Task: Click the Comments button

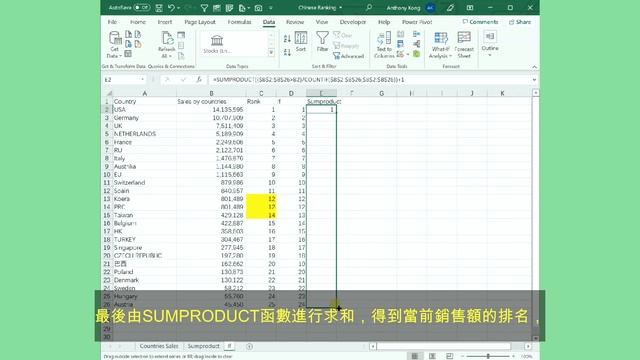Action: [x=480, y=22]
